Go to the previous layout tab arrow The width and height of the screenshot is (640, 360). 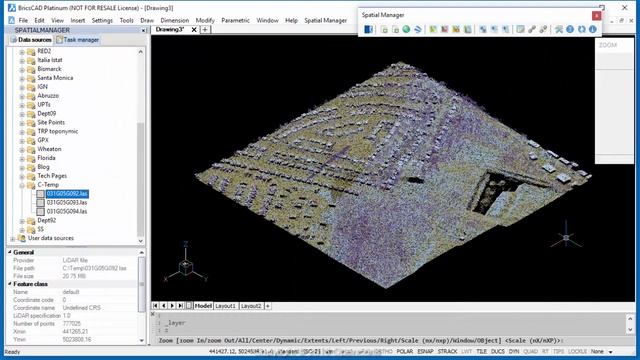coord(164,306)
